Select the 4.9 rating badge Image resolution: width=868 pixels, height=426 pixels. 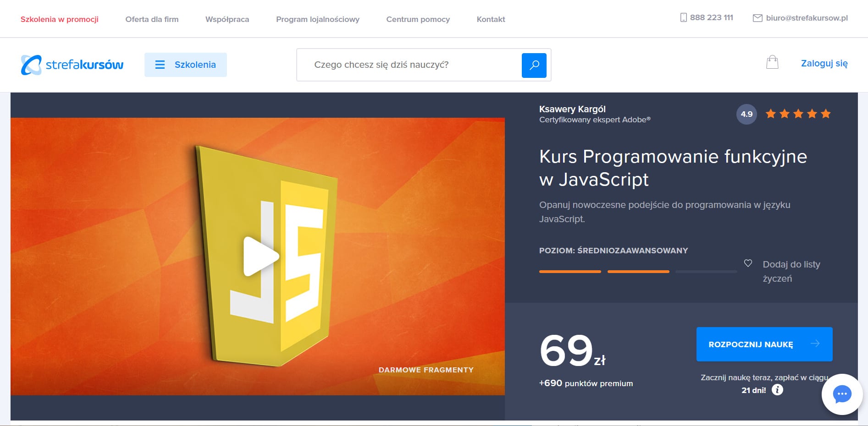click(x=746, y=114)
